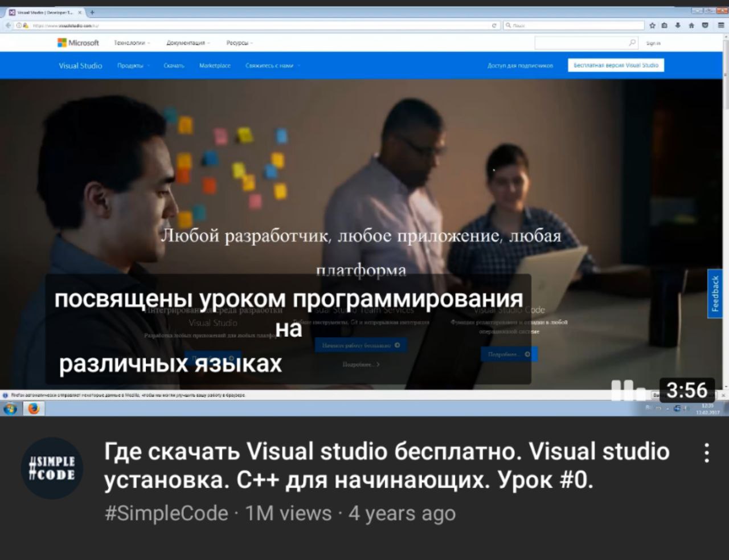Open the downloads arrow icon in Firefox toolbar
Viewport: 729px width, 560px height.
click(x=678, y=26)
